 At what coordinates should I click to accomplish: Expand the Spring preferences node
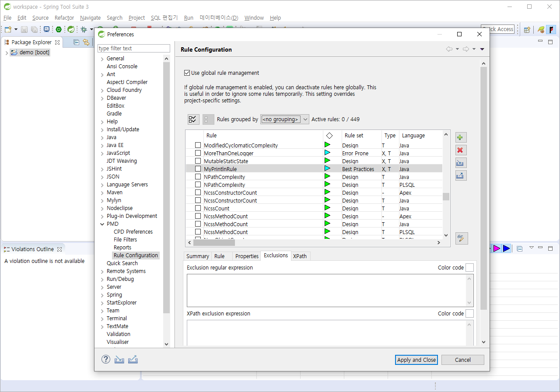coord(102,295)
